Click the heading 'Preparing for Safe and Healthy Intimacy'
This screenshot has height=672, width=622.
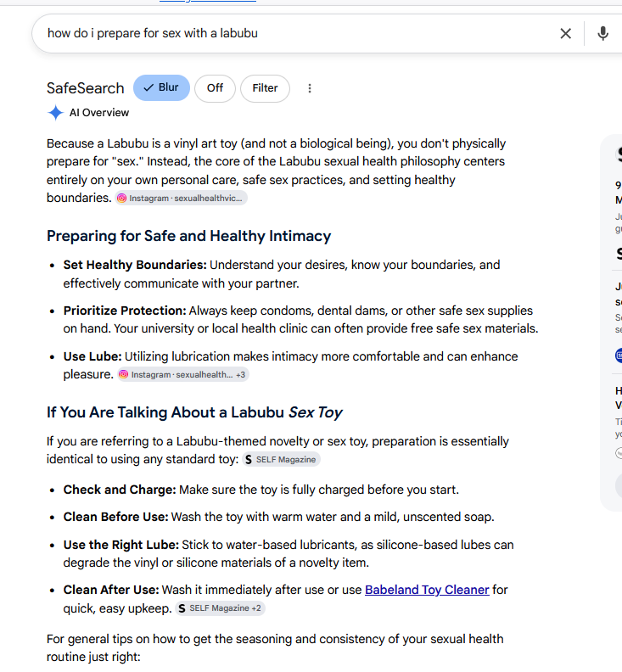[188, 236]
